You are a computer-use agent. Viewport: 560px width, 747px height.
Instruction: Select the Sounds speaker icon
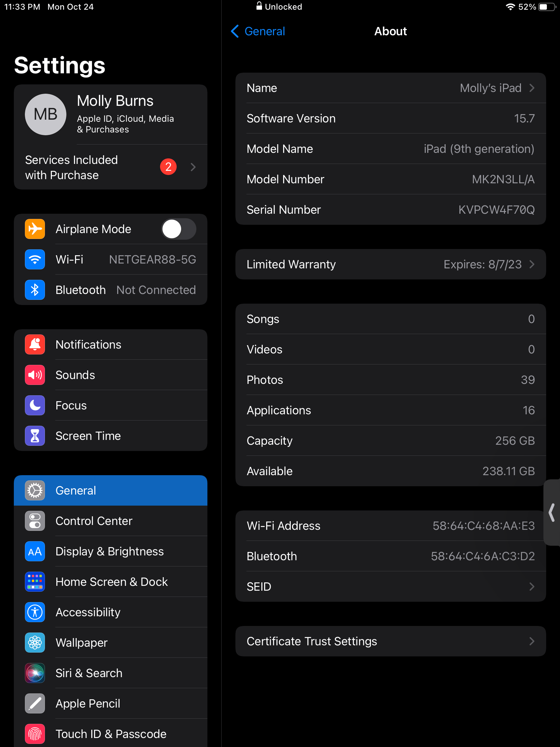tap(35, 375)
